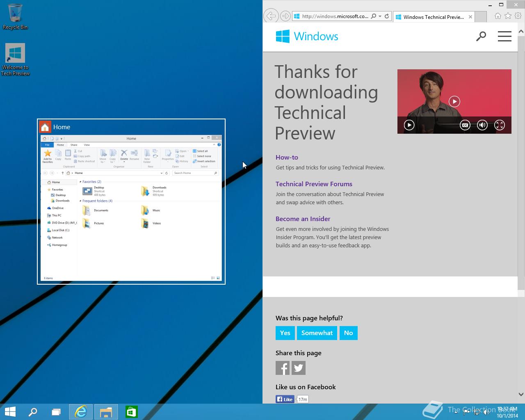Click the taskbar Search magnifier
Viewport: 525px width, 420px height.
(33, 412)
